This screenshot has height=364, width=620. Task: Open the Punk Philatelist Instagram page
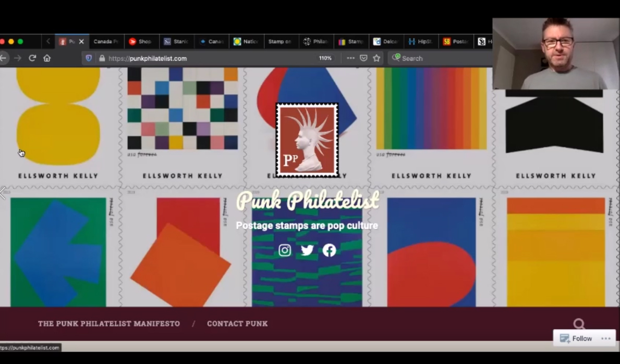[285, 250]
